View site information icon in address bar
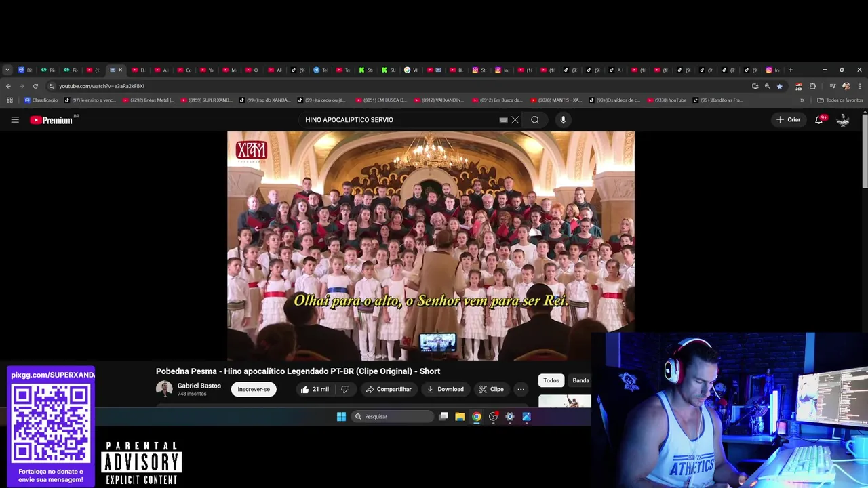 click(x=52, y=86)
